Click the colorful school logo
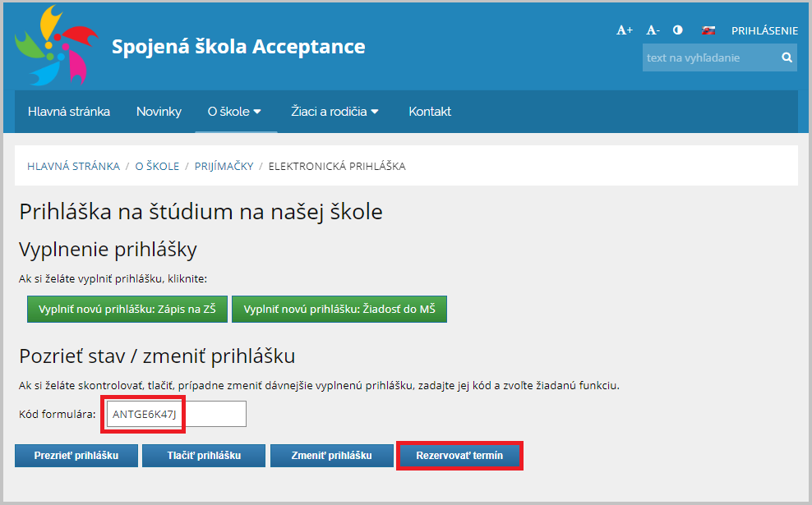Screen dimensions: 812x505 coord(57,45)
